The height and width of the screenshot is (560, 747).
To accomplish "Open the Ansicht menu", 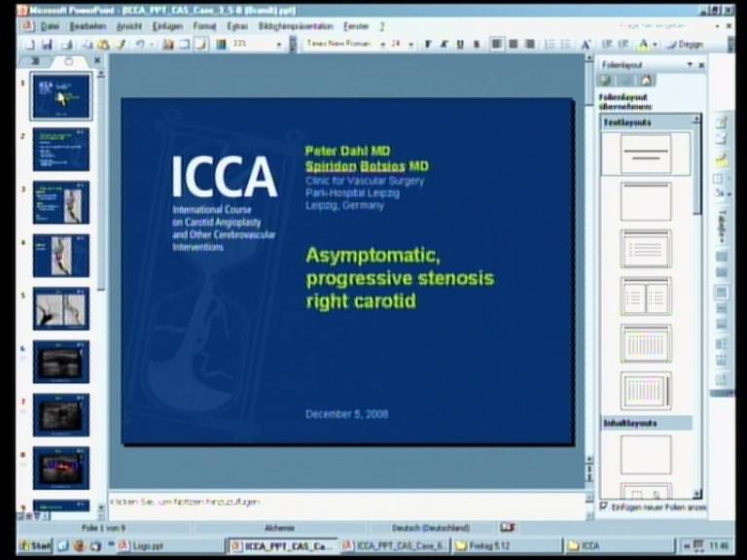I will 129,26.
